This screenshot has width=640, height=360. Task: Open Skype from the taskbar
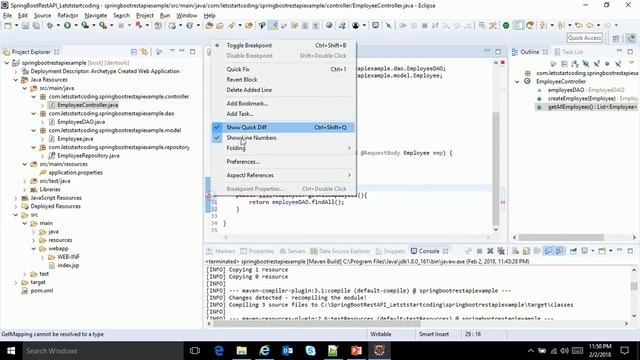pyautogui.click(x=310, y=351)
